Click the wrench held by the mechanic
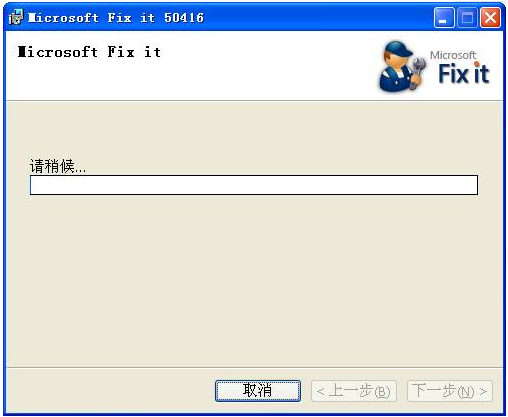Screen dimensions: 508x417 [418, 71]
